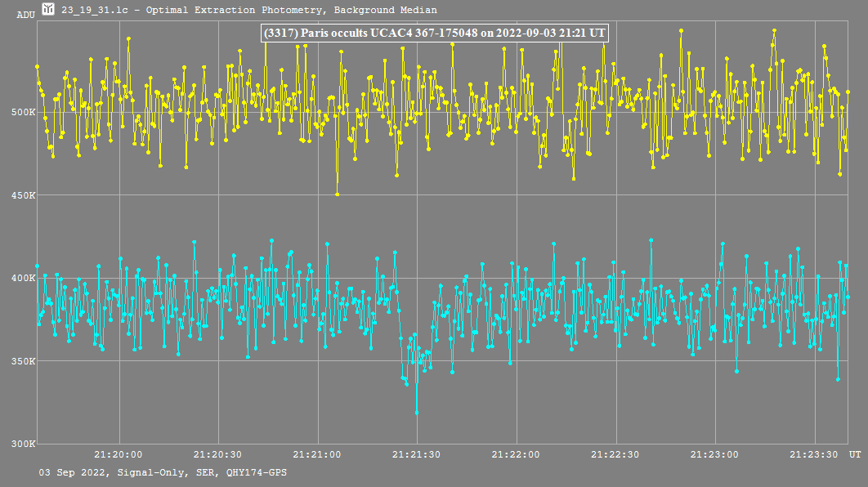Click the 21:20:00 time axis label

(x=119, y=454)
